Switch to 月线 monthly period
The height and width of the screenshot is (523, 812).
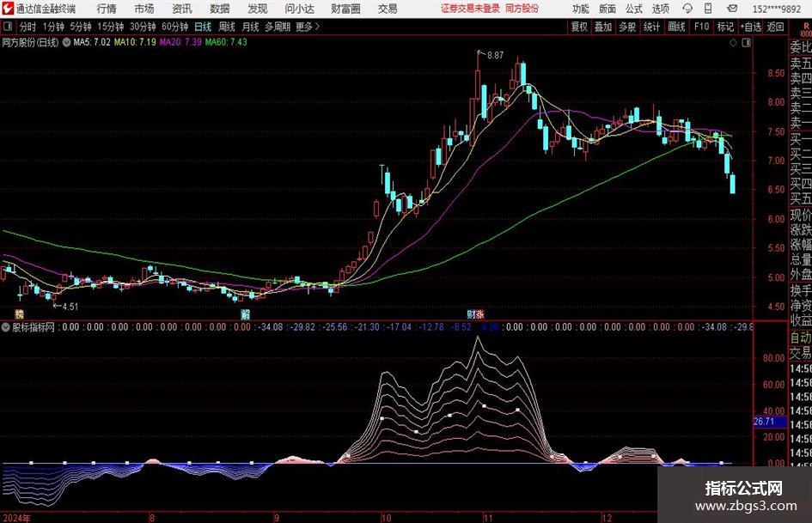pos(250,27)
